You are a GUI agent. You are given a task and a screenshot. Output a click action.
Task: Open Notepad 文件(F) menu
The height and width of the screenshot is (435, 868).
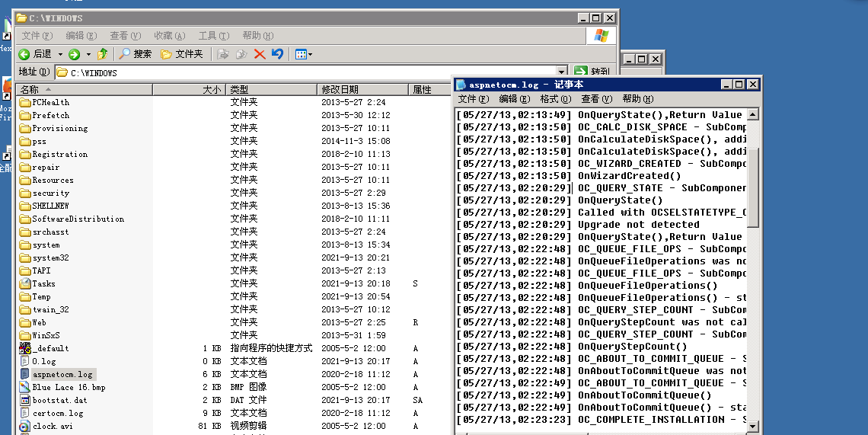pos(474,98)
